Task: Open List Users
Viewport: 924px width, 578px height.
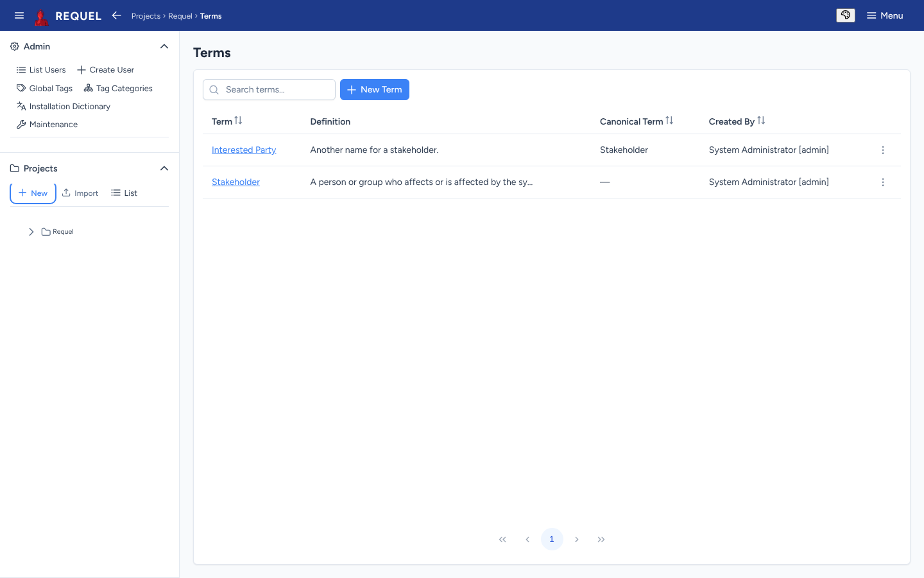Action: click(x=41, y=70)
